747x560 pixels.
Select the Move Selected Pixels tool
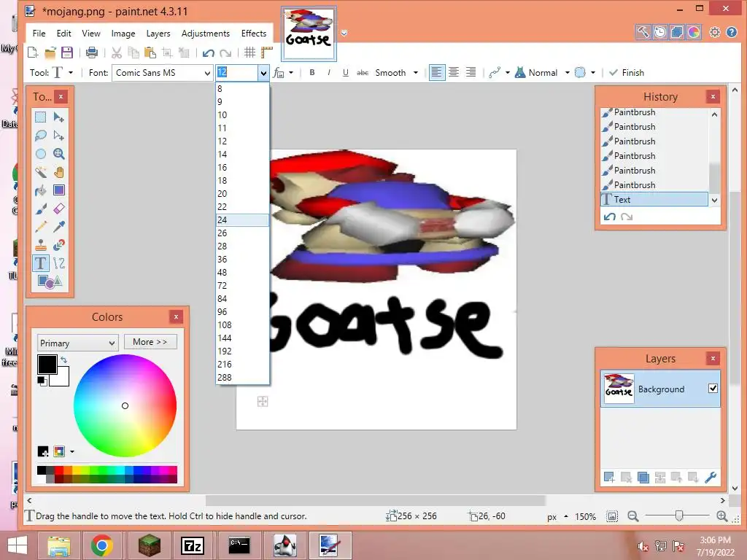click(59, 117)
